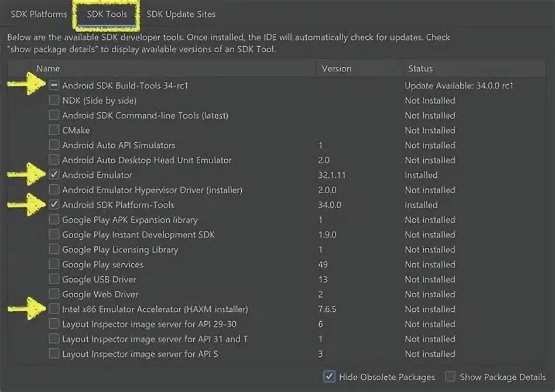The width and height of the screenshot is (555, 392).
Task: Switch to the SDK Platforms tab
Action: [39, 14]
